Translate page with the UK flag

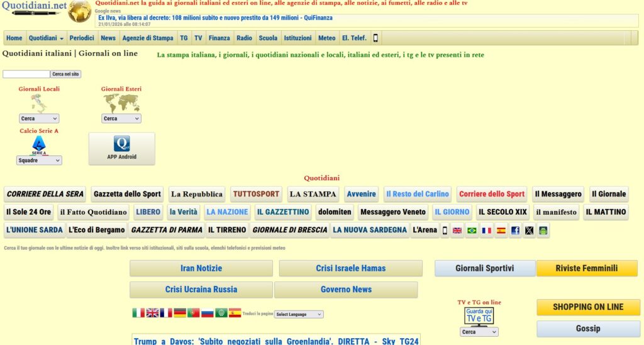152,313
